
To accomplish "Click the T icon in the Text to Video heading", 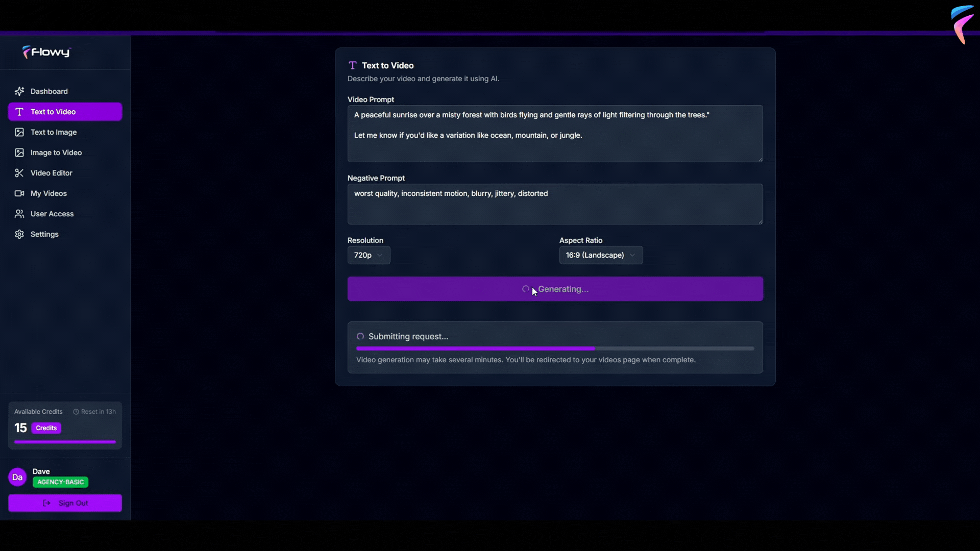I will click(x=353, y=65).
